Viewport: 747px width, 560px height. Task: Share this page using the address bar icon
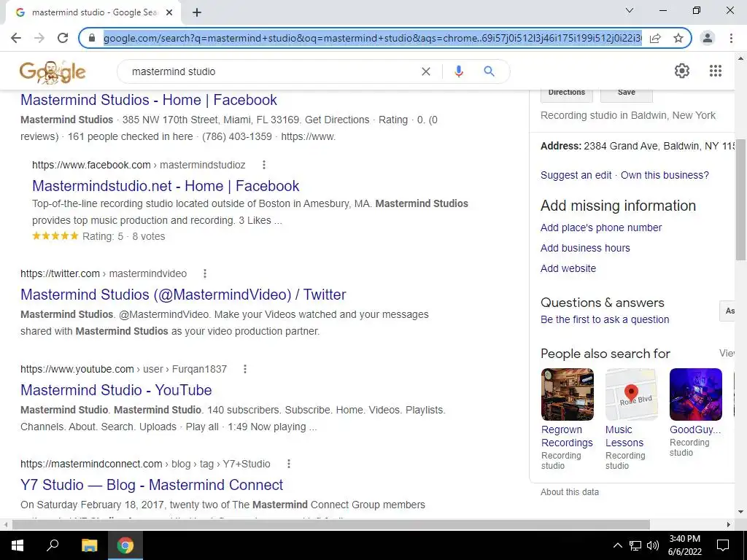(x=655, y=38)
